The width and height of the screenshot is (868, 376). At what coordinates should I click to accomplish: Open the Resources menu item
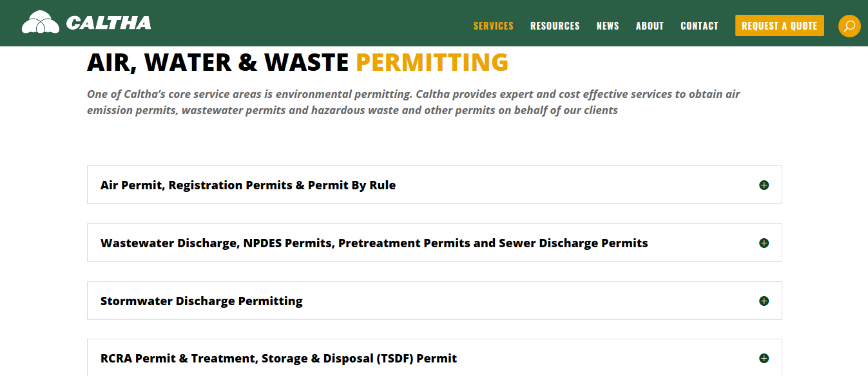[555, 26]
